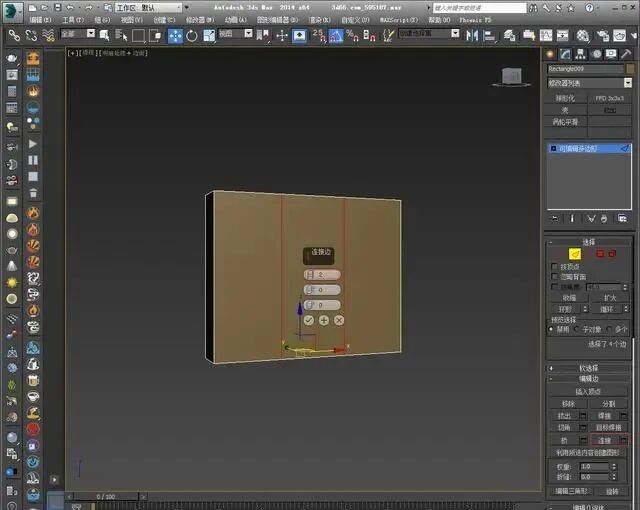This screenshot has width=640, height=510.
Task: Collapse the Selection rollout header
Action: click(x=589, y=242)
